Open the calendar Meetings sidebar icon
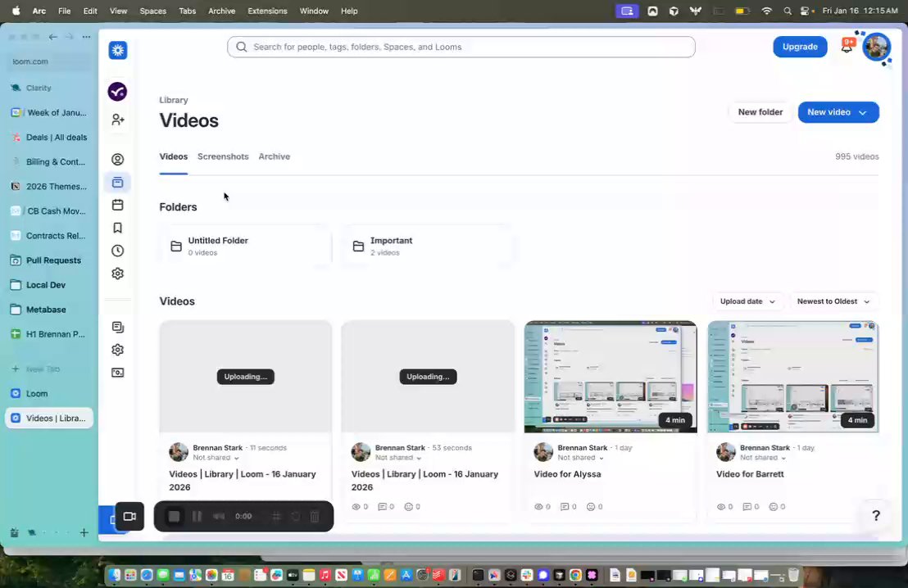908x588 pixels. click(x=117, y=205)
